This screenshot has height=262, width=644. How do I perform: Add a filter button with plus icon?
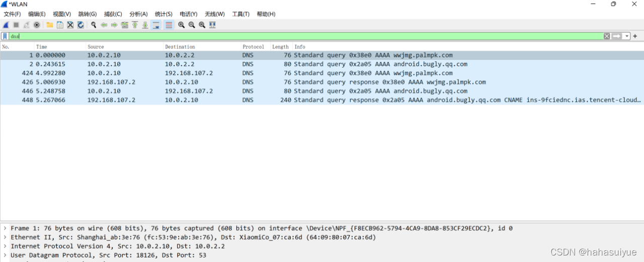tap(635, 36)
